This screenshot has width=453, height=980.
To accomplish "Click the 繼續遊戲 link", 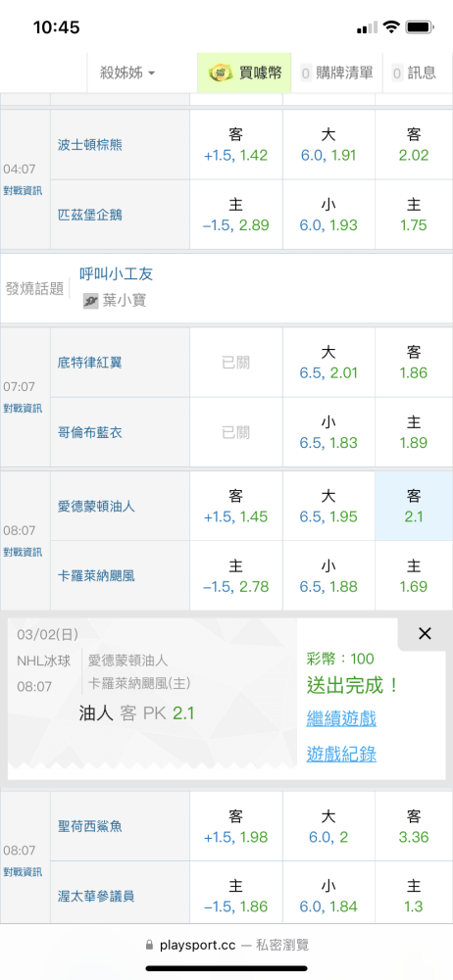I will tap(341, 718).
